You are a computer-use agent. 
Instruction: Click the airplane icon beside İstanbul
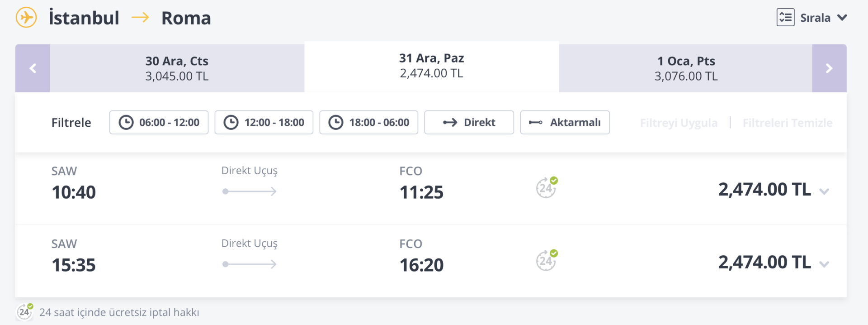[x=26, y=18]
